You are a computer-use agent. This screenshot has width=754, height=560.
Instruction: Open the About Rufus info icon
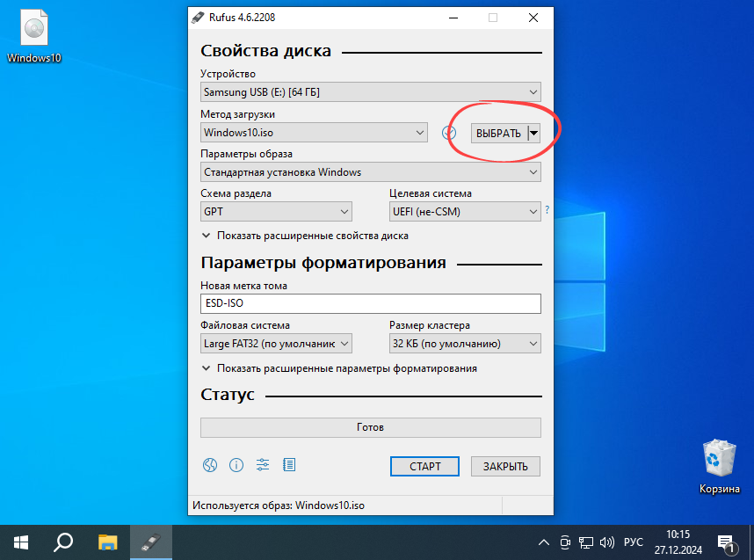[x=236, y=465]
